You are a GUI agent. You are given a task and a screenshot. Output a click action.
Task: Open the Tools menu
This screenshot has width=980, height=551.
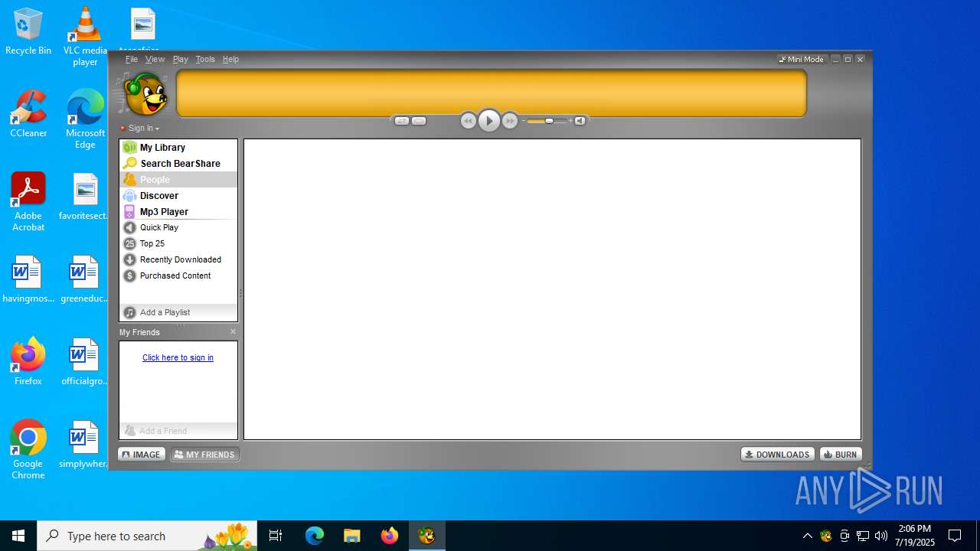(x=205, y=59)
